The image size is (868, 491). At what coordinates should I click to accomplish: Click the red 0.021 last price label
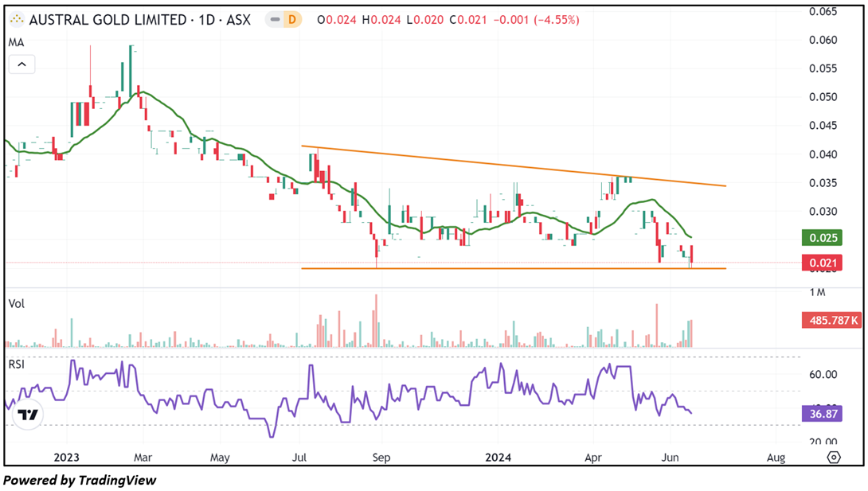pos(822,263)
